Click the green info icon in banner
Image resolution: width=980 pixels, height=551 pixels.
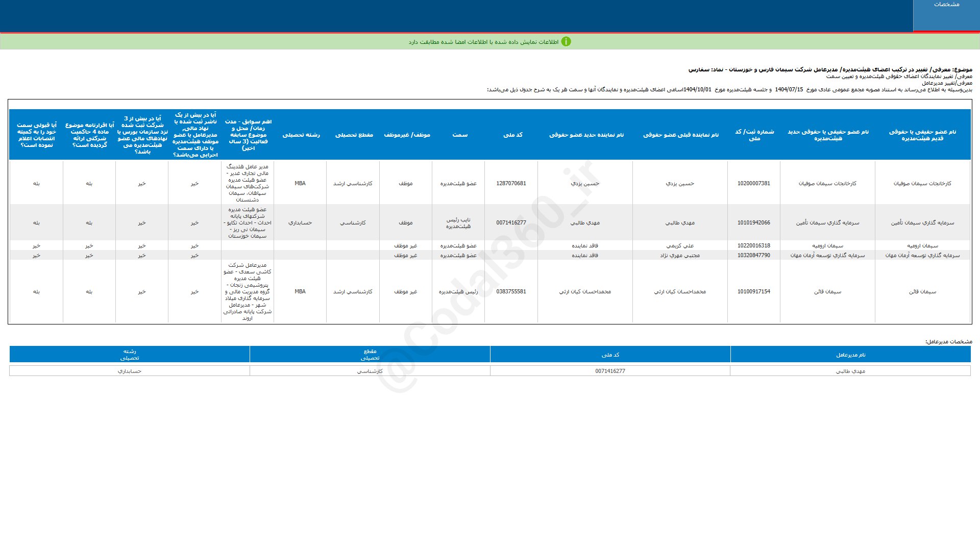pos(566,42)
